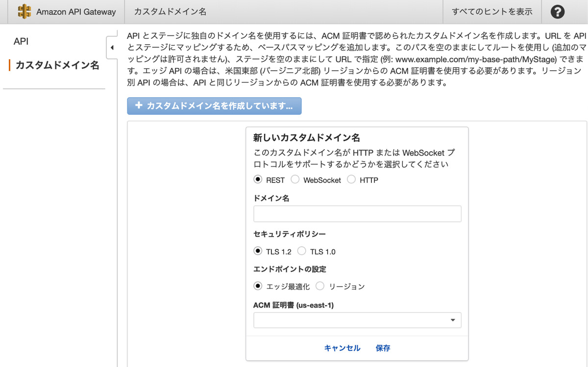The image size is (588, 367).
Task: Click the Amazon API Gateway logo icon
Action: click(x=24, y=12)
